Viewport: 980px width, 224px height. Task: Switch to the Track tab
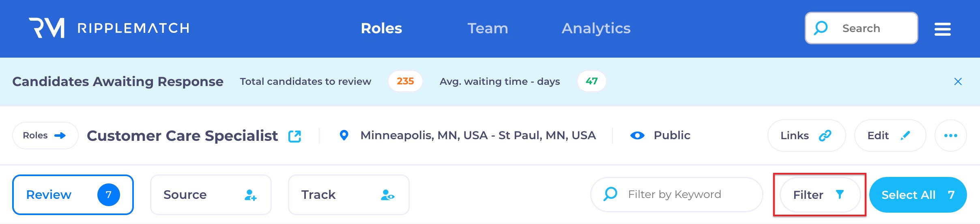pyautogui.click(x=348, y=195)
